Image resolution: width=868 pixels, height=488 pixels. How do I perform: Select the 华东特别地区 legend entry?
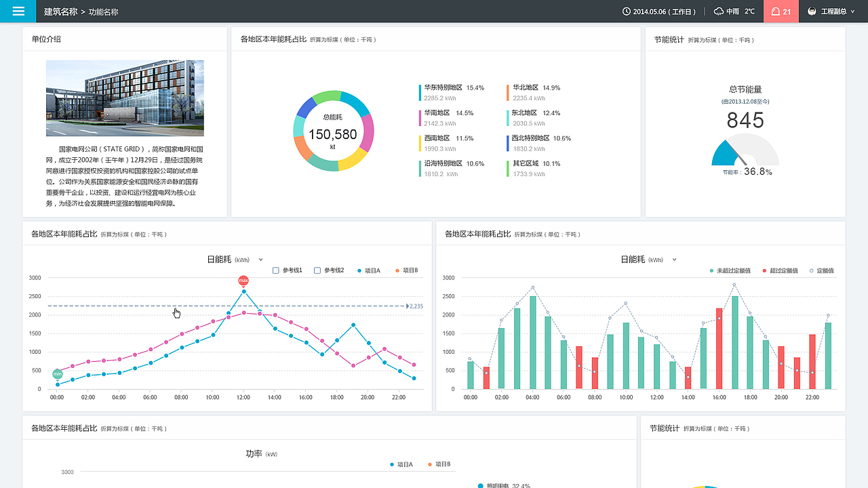coord(443,87)
